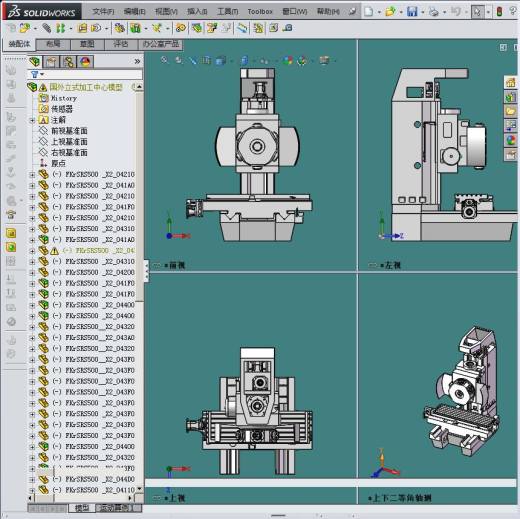520x519 pixels.
Task: Open the Save dropdown arrow
Action: tap(422, 12)
